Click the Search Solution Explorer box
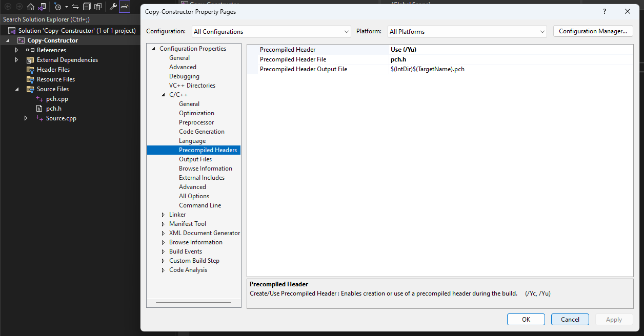This screenshot has height=336, width=644. coord(70,19)
